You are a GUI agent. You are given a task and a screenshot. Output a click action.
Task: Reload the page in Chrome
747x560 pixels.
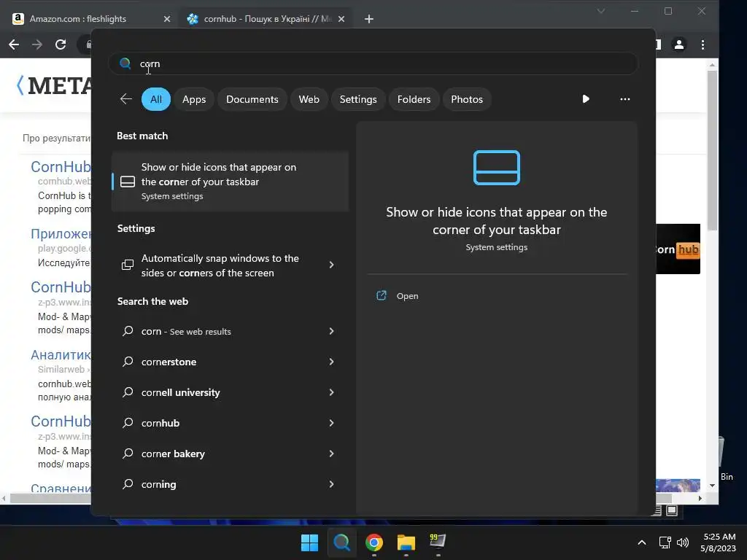(61, 44)
